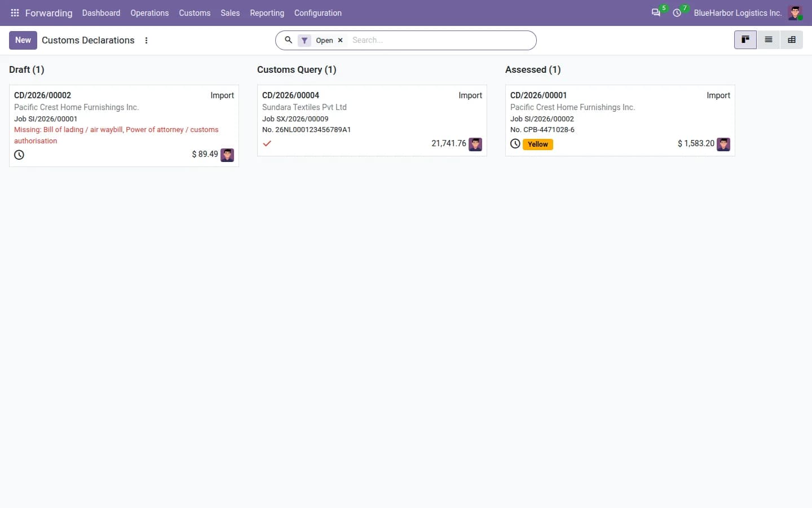Viewport: 812px width, 508px height.
Task: Click the activity checkmark on CD/2026/00004
Action: (x=267, y=143)
